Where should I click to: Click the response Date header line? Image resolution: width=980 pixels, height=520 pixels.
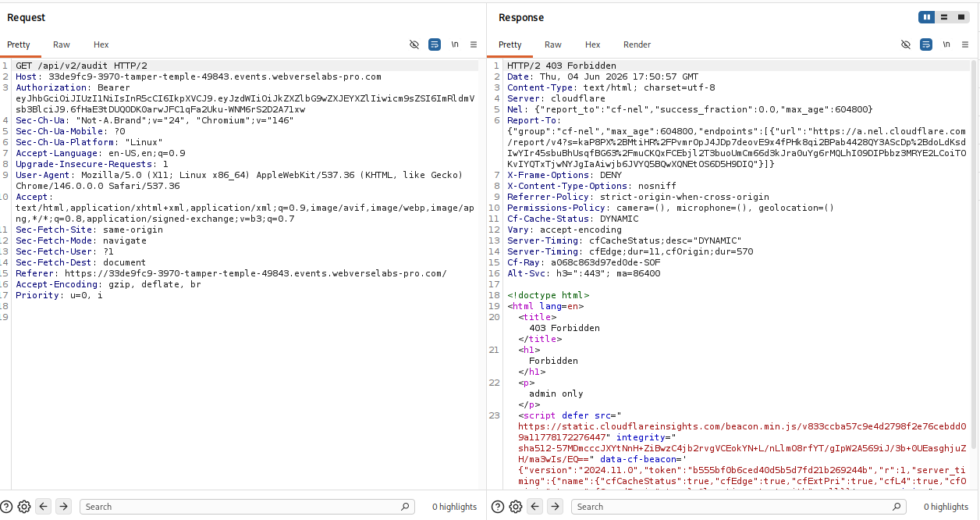(603, 77)
